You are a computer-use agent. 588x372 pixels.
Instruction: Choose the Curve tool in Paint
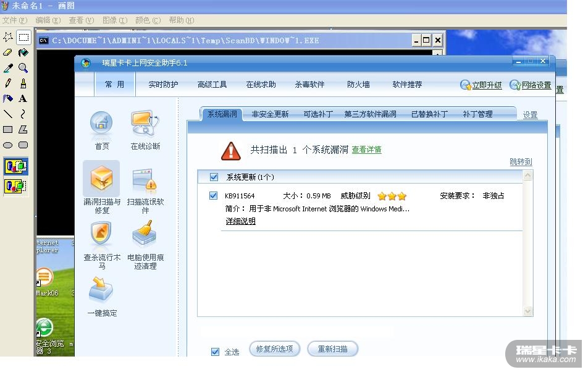pyautogui.click(x=23, y=114)
